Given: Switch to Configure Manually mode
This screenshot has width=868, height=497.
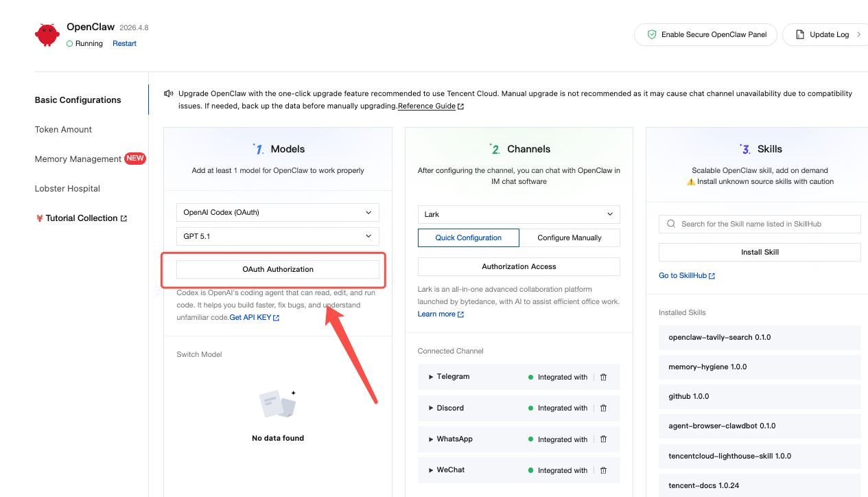Looking at the screenshot, I should [569, 238].
